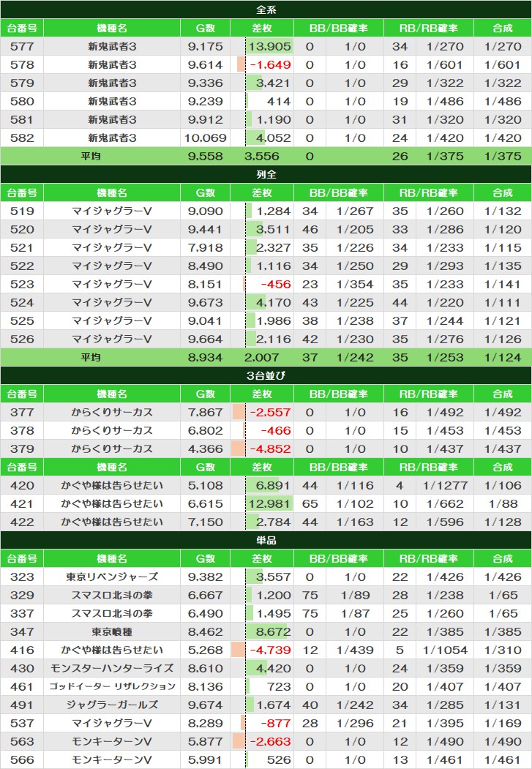Image resolution: width=532 pixels, height=769 pixels.
Task: Select machine number 521
Action: pos(22,247)
